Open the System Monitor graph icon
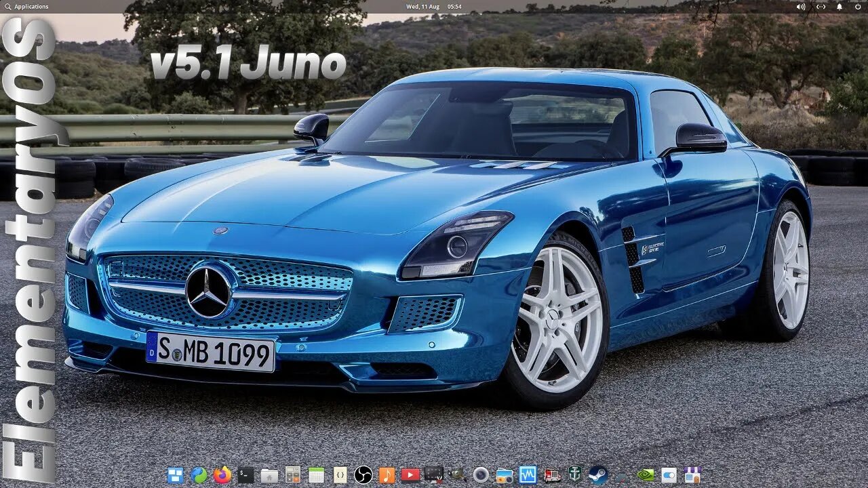This screenshot has width=868, height=488. 528,475
